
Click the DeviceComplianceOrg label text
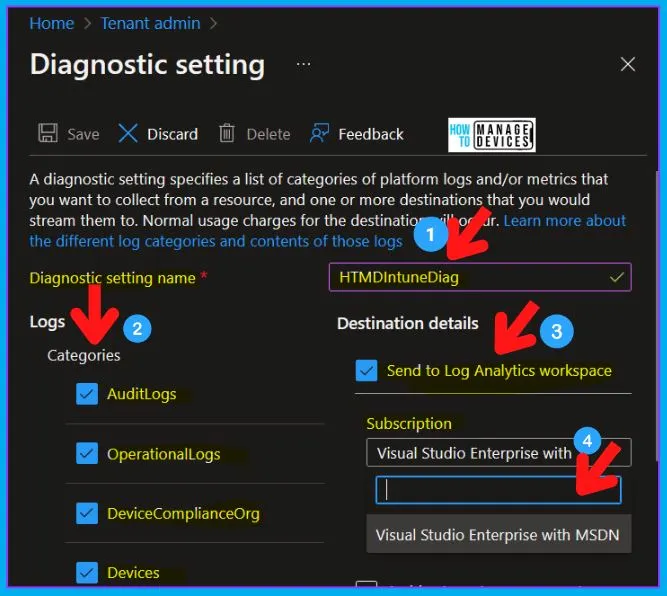coord(183,514)
